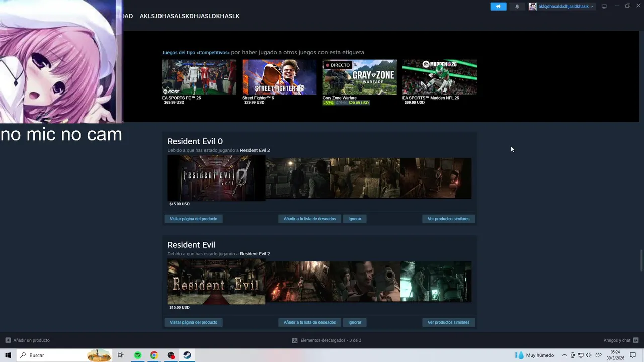
Task: Click the EA SPORTS Madden NFL 26 title text
Action: click(431, 98)
